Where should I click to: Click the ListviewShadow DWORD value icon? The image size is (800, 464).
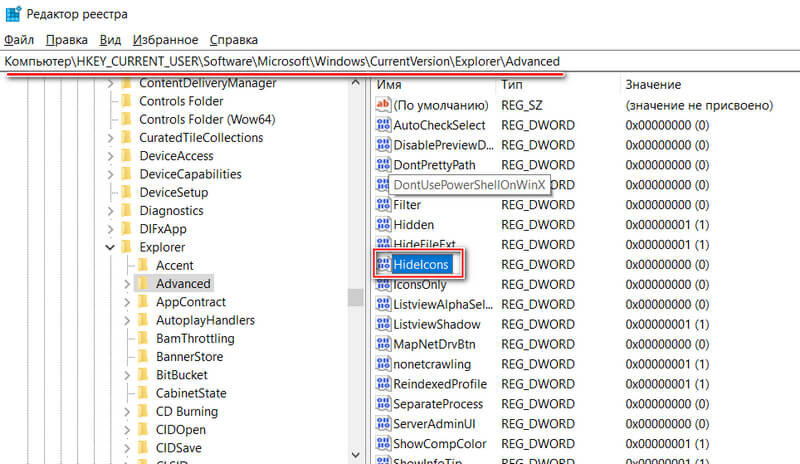point(383,324)
